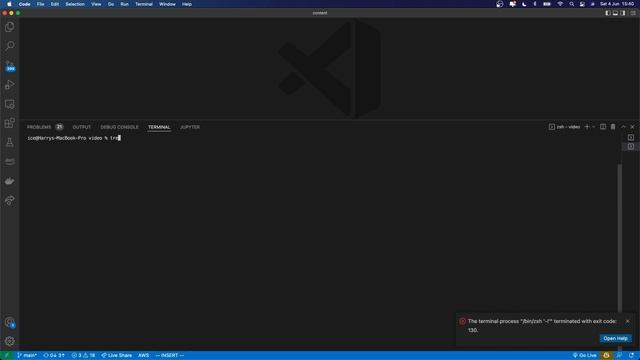This screenshot has width=640, height=360.
Task: Click the -- INSERT -- Vim mode indicator
Action: click(170, 356)
